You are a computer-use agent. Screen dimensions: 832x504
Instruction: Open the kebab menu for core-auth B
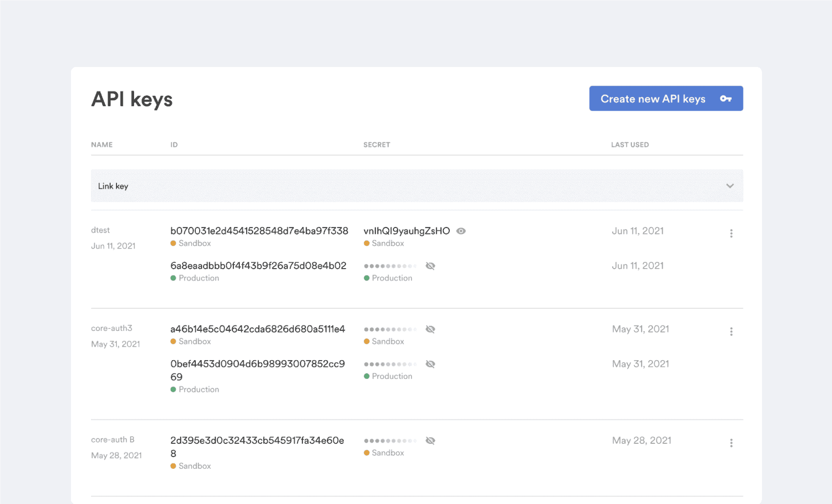coord(731,443)
